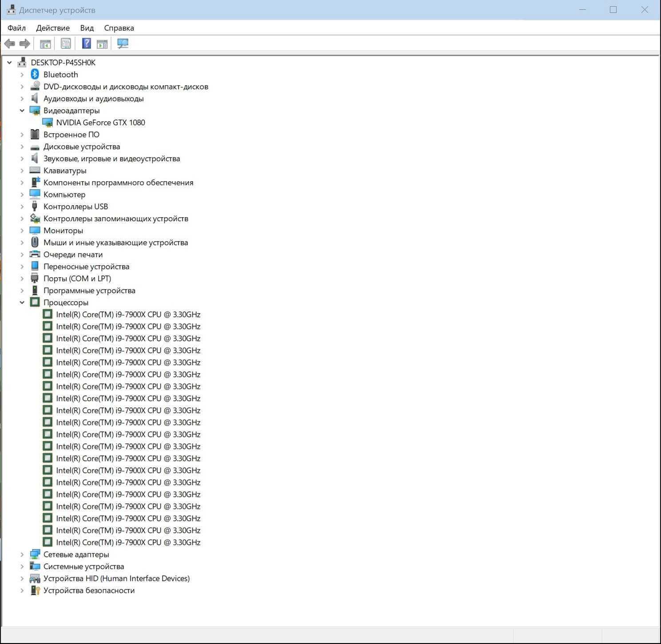Collapse the Видеоадаптеры category
Screen dimensions: 661x644
22,111
